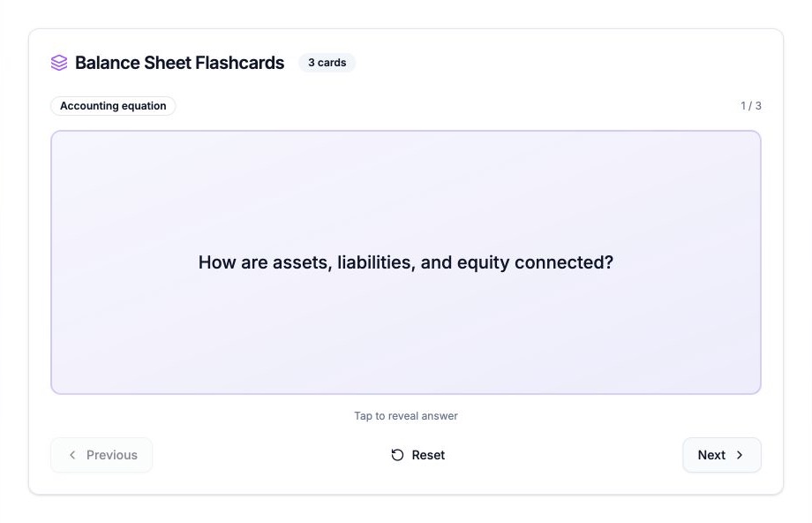Viewport: 812px width, 523px height.
Task: Click the circular reset arrow icon
Action: coord(397,455)
